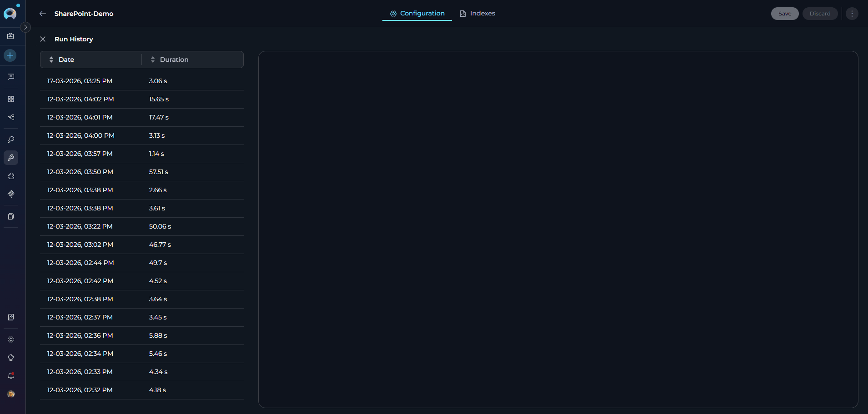The width and height of the screenshot is (868, 414).
Task: Click the 17.47 s duration value
Action: [159, 117]
